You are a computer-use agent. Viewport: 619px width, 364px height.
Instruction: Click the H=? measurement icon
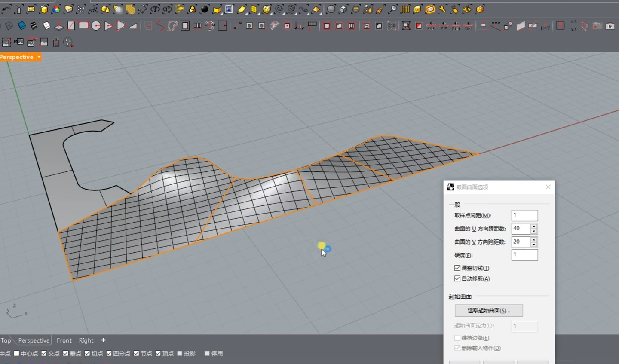pos(545,26)
